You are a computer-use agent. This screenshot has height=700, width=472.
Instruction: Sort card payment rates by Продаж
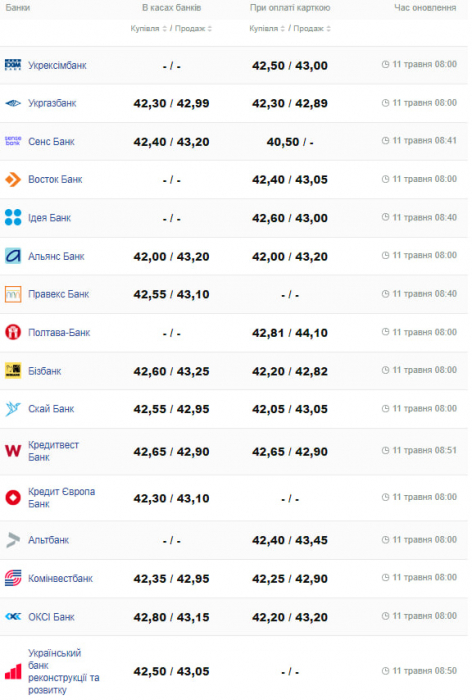coord(312,29)
